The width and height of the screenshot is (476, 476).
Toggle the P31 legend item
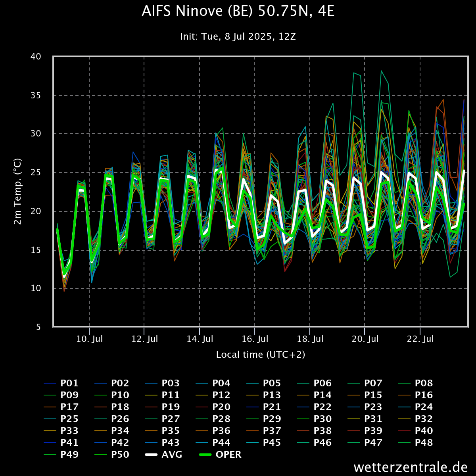coord(365,419)
